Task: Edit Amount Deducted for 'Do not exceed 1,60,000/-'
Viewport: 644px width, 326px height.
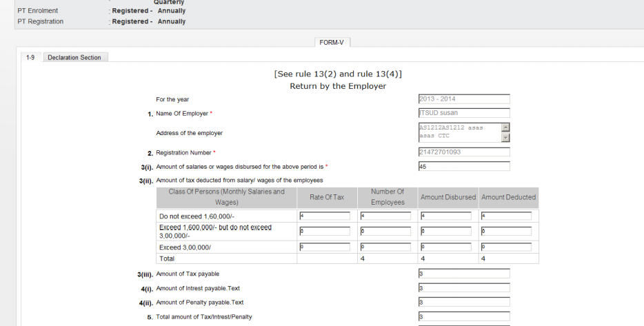Action: 506,216
